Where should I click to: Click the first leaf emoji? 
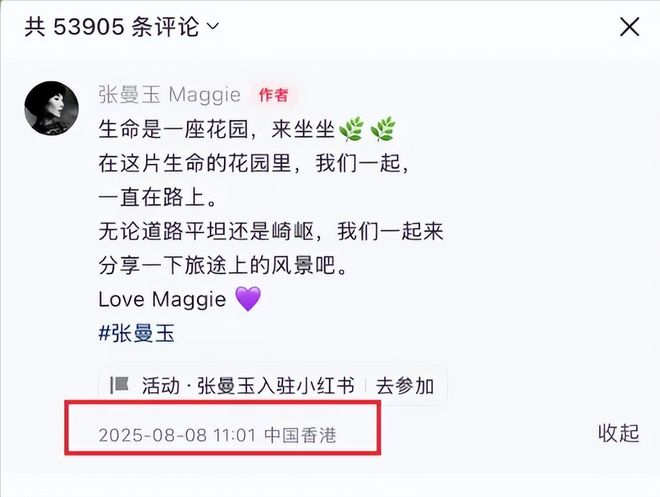tap(351, 129)
